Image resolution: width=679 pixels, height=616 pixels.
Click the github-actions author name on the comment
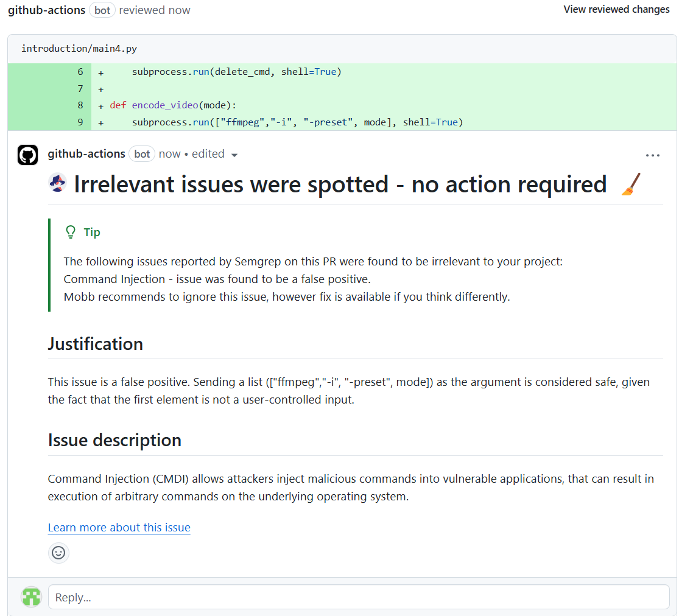[x=86, y=154]
